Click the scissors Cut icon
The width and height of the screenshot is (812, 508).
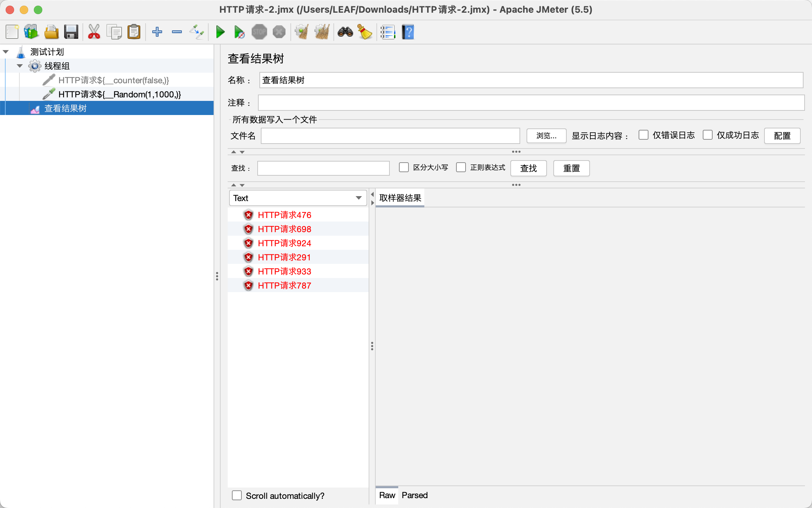click(94, 32)
